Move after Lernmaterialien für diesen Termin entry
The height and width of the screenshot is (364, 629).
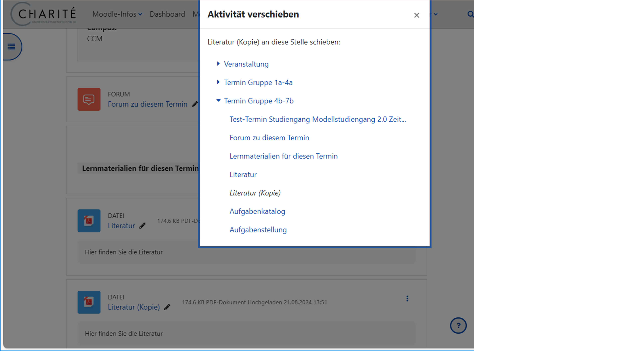pyautogui.click(x=283, y=156)
